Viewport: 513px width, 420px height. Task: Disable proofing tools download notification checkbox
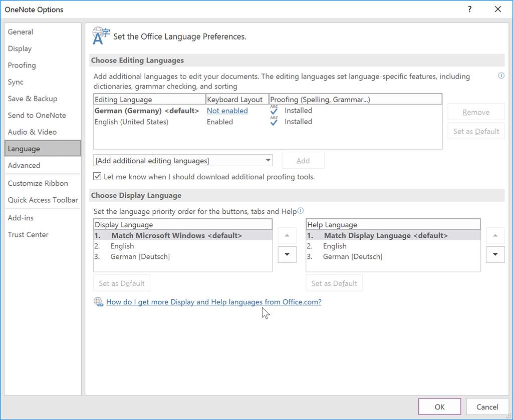(97, 177)
